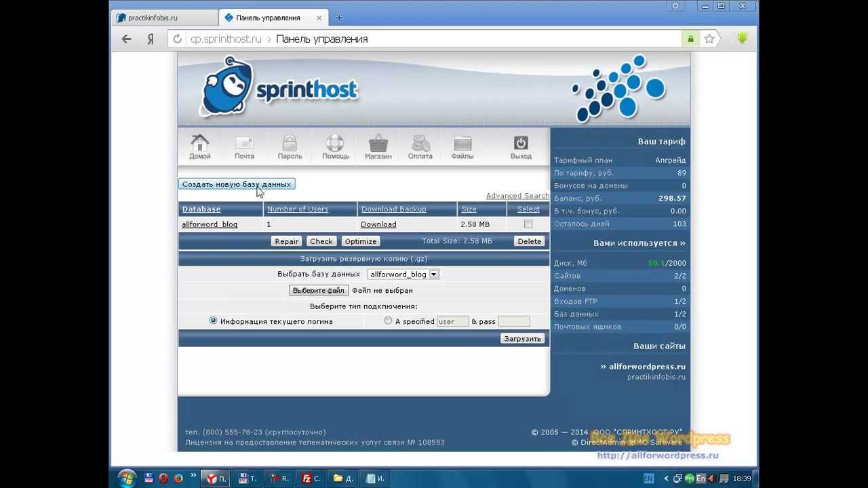
Task: Click the address bar URL field
Action: point(434,39)
